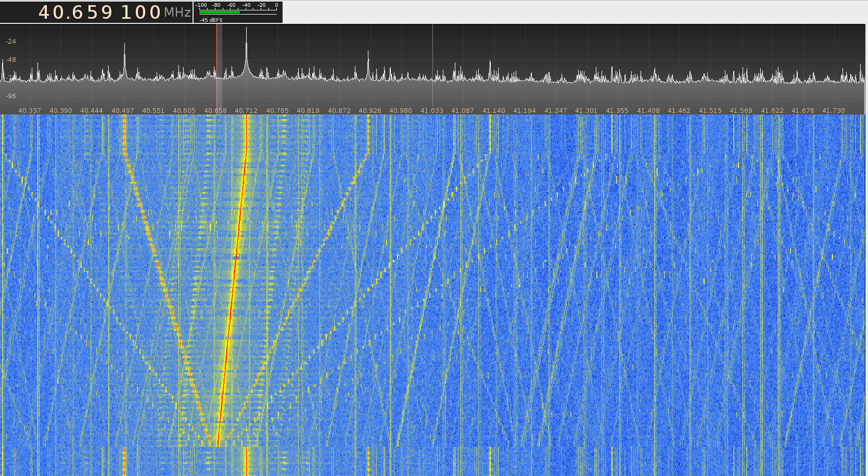Click the -45 dBFS level readout
The height and width of the screenshot is (476, 868).
[x=211, y=20]
